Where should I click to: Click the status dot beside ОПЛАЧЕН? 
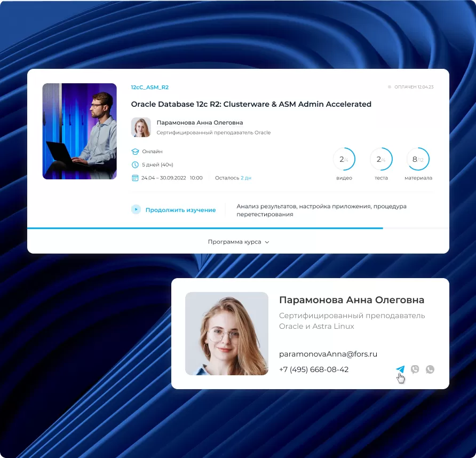(390, 87)
